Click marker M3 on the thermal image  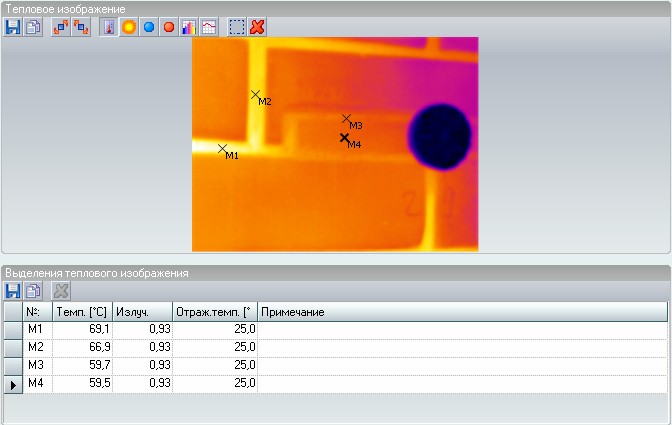(347, 119)
